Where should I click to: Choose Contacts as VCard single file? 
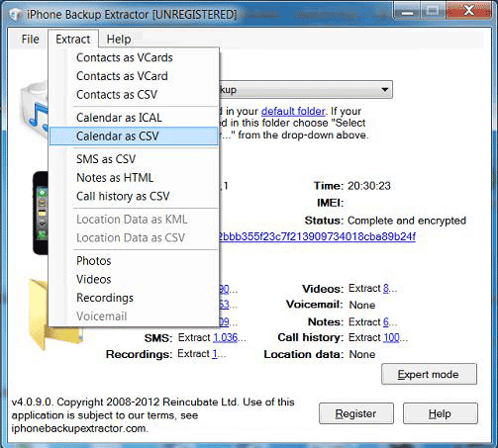click(x=134, y=76)
